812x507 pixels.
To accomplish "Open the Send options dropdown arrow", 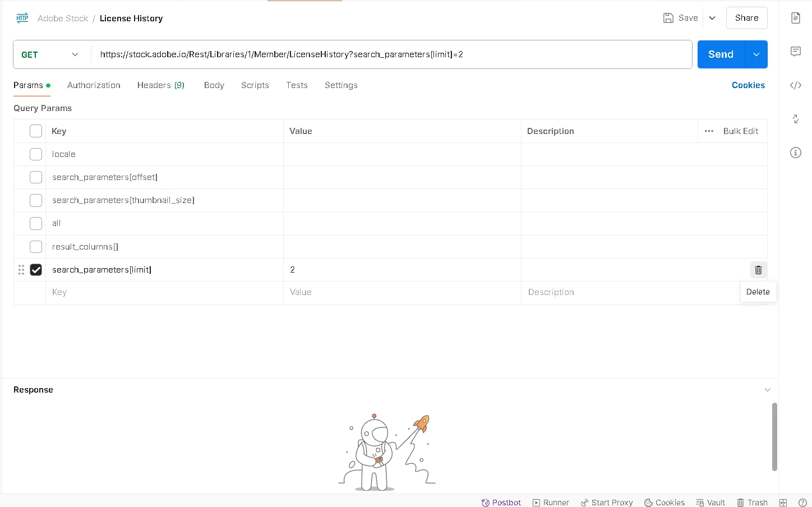I will pyautogui.click(x=756, y=54).
